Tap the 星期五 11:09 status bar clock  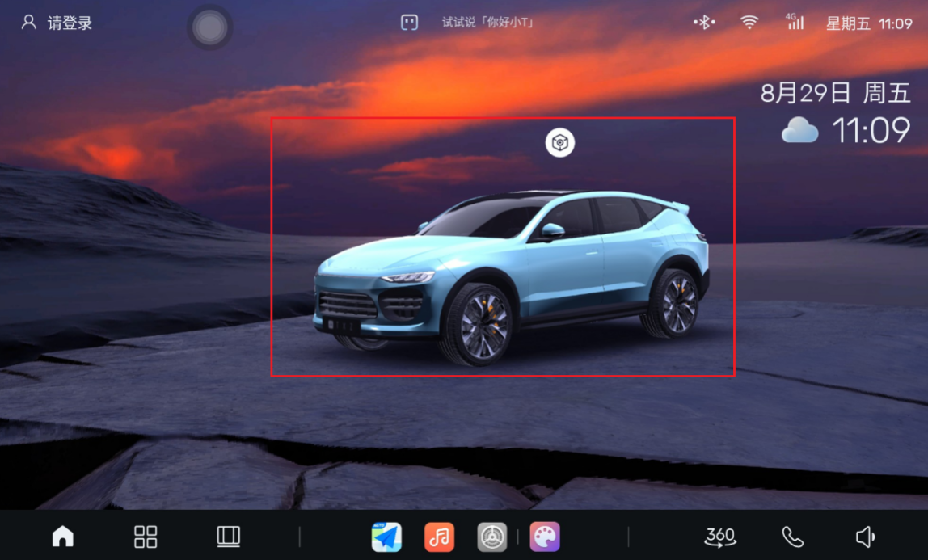(869, 23)
